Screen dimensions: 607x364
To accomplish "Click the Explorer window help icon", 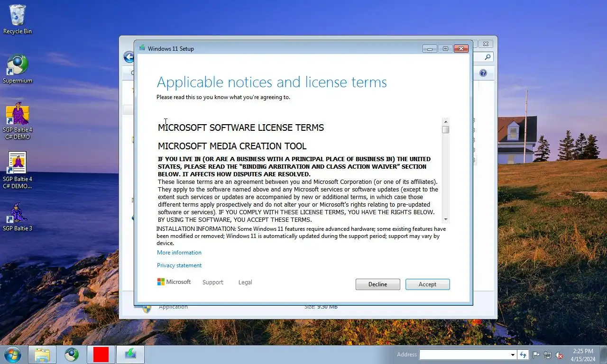I will (x=483, y=73).
